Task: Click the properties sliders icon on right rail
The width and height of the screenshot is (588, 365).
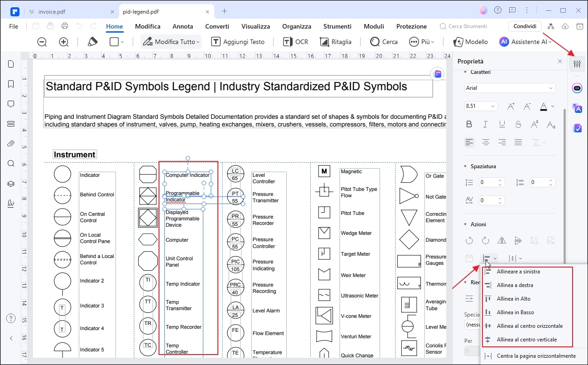Action: tap(577, 64)
